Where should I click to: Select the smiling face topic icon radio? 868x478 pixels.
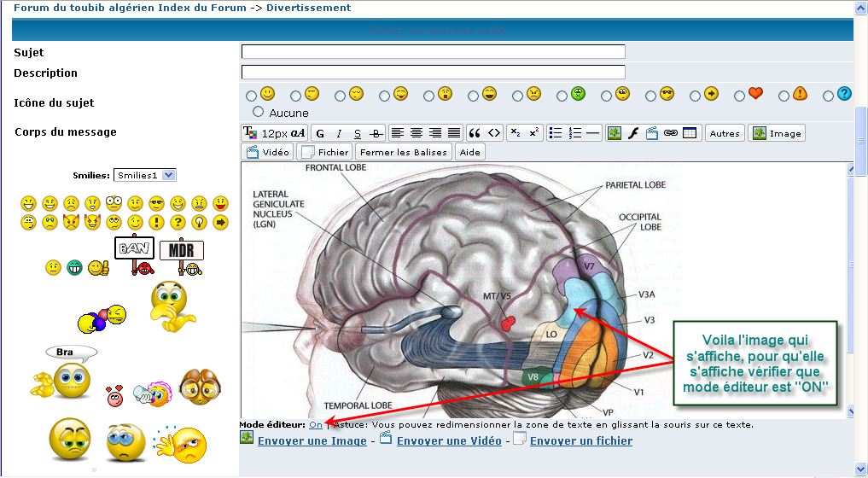pyautogui.click(x=251, y=96)
